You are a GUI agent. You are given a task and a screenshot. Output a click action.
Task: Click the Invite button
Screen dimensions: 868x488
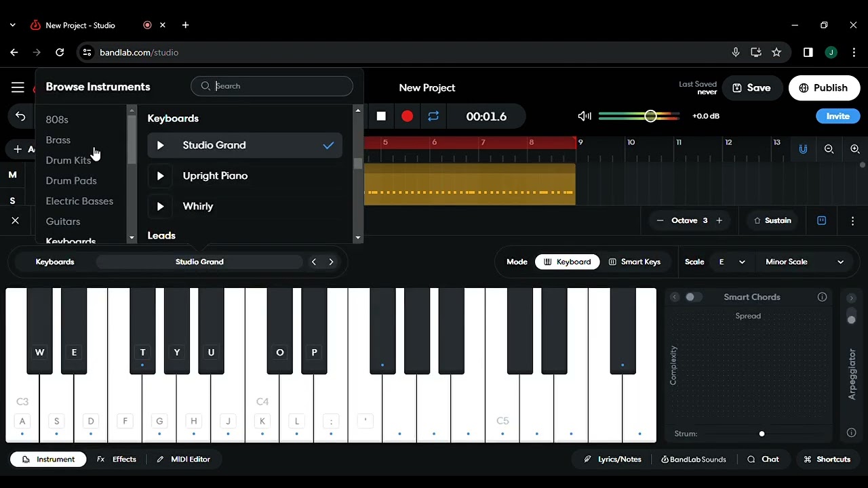coord(837,117)
